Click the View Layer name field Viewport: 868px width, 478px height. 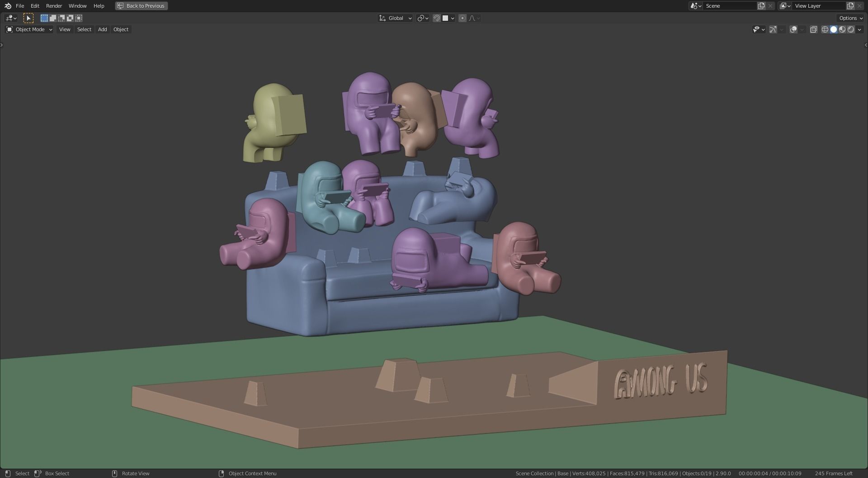click(x=819, y=6)
